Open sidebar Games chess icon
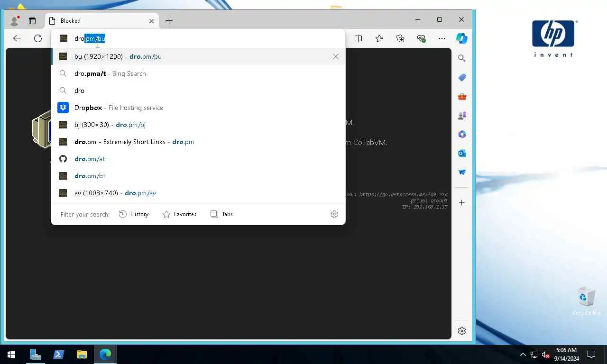 click(x=462, y=115)
